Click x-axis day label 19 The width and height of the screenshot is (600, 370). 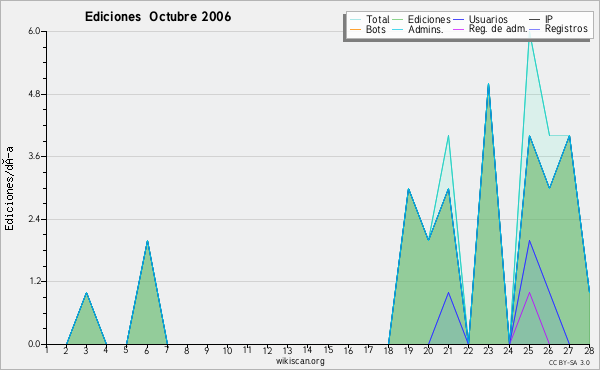409,350
